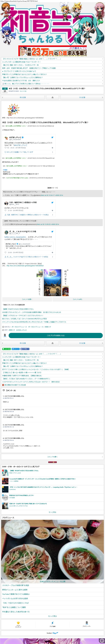This screenshot has height=644, width=105.
Task: Open Focusrite Scarlett Gen2 ranking article
Action: click(42, 479)
